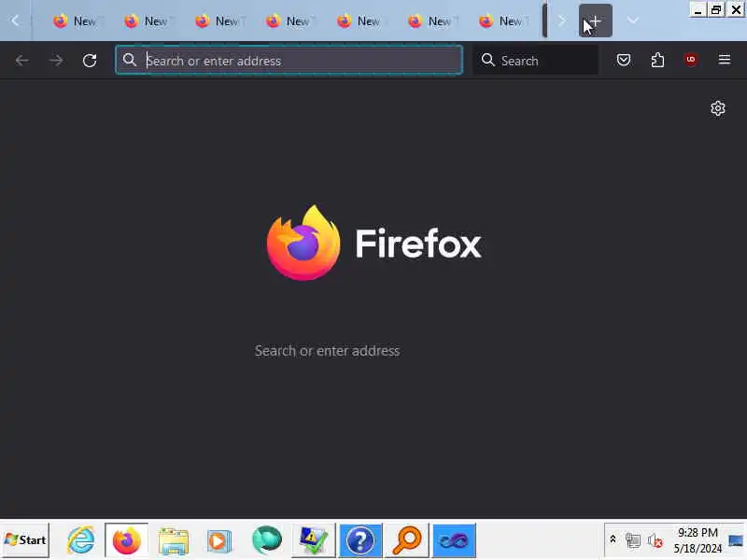The image size is (747, 560).
Task: Click the muted volume tray icon
Action: pos(655,540)
